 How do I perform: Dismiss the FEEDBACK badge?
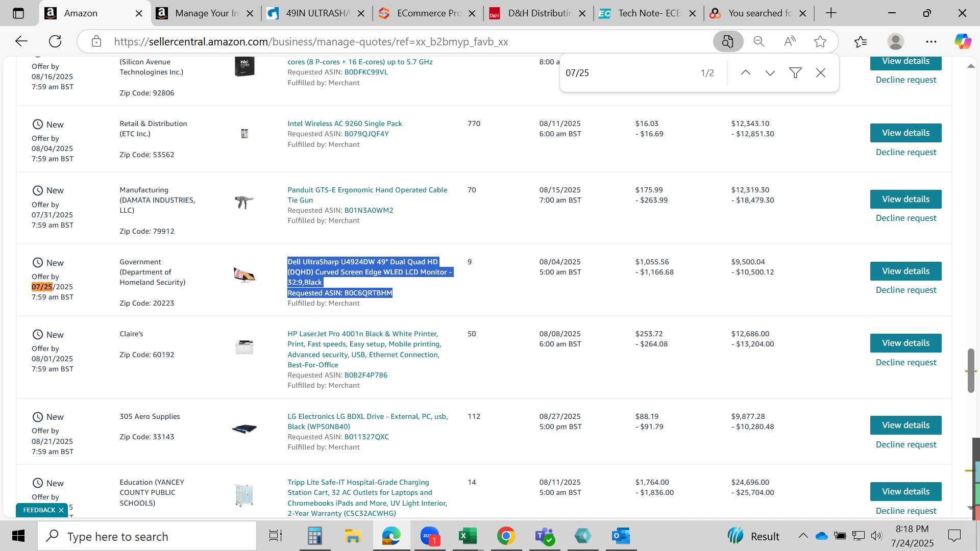(x=61, y=510)
